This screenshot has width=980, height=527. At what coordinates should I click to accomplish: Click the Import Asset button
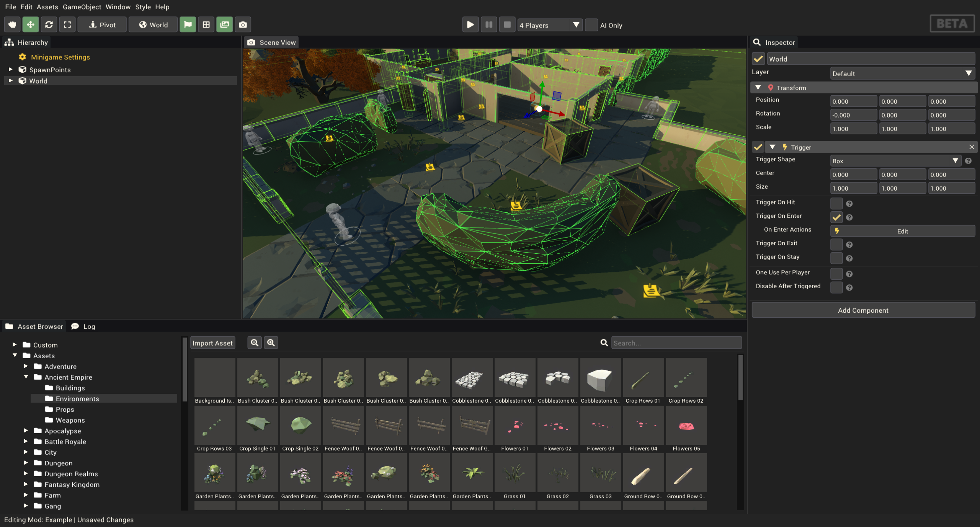pyautogui.click(x=212, y=343)
